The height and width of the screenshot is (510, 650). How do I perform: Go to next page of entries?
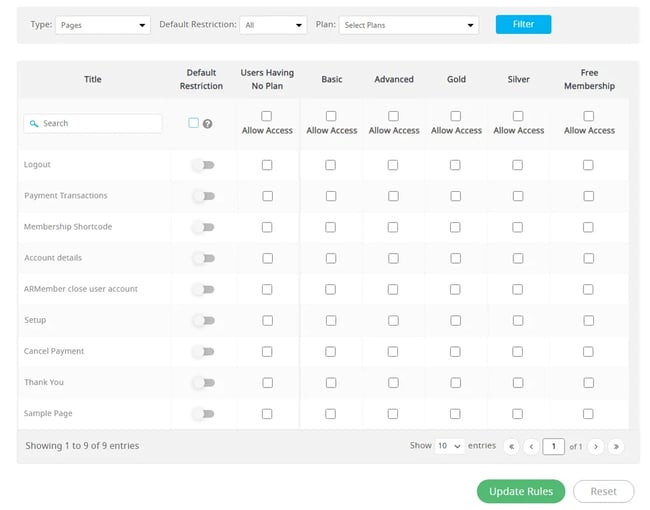point(596,447)
